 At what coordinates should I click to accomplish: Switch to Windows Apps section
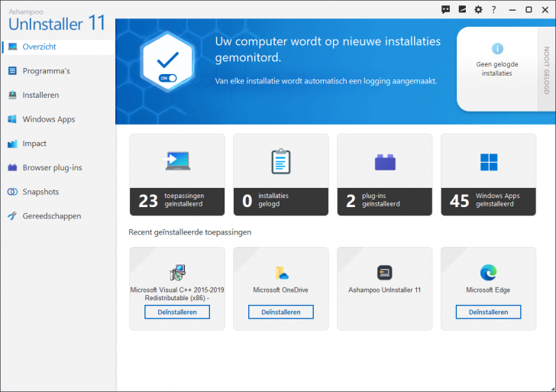(58, 119)
